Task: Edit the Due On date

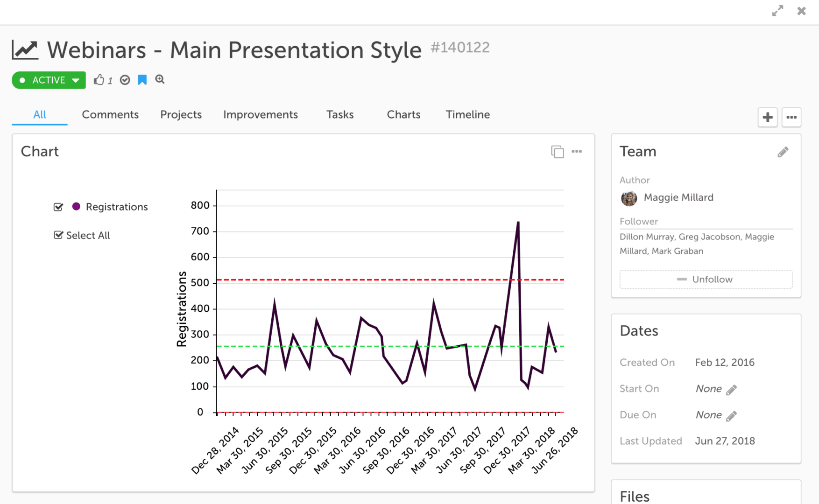Action: [x=731, y=415]
